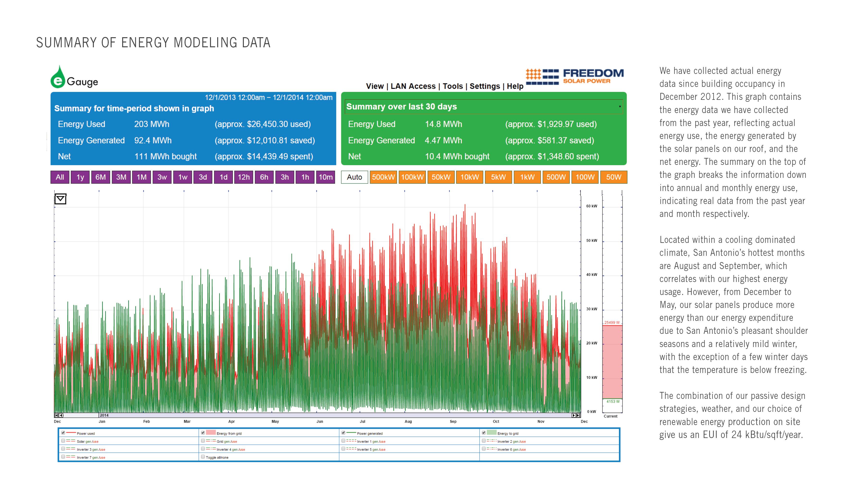864x504 pixels.
Task: Click the timeline scroll bar at 2014
Action: pos(104,415)
